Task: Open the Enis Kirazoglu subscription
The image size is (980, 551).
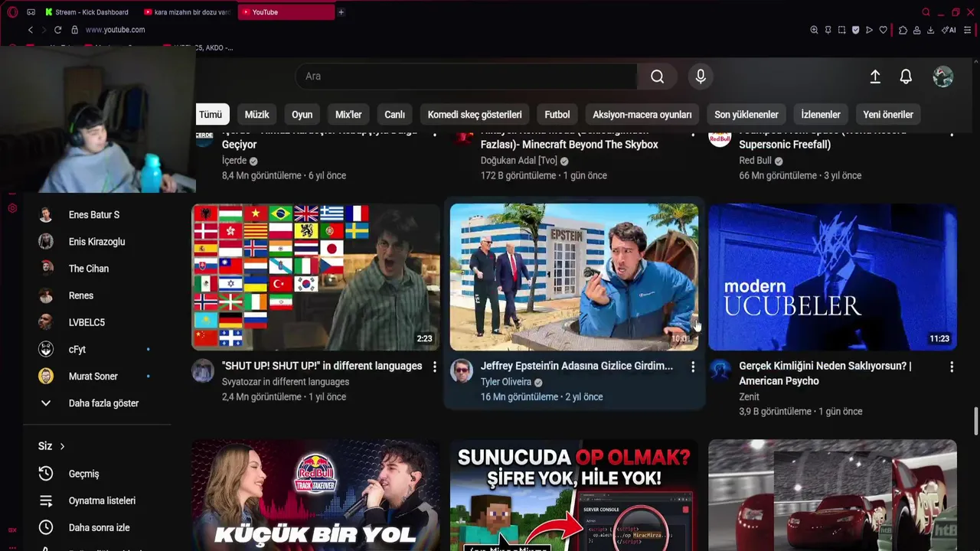Action: (96, 242)
